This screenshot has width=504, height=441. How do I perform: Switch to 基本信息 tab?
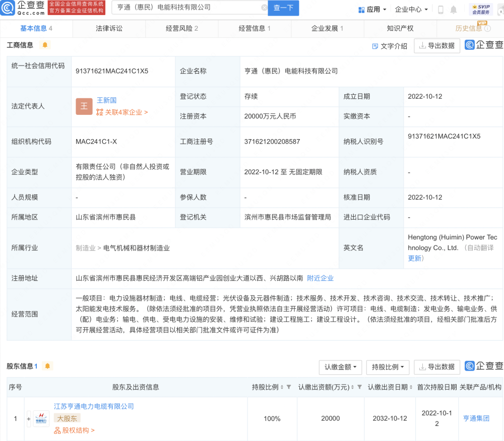[36, 29]
